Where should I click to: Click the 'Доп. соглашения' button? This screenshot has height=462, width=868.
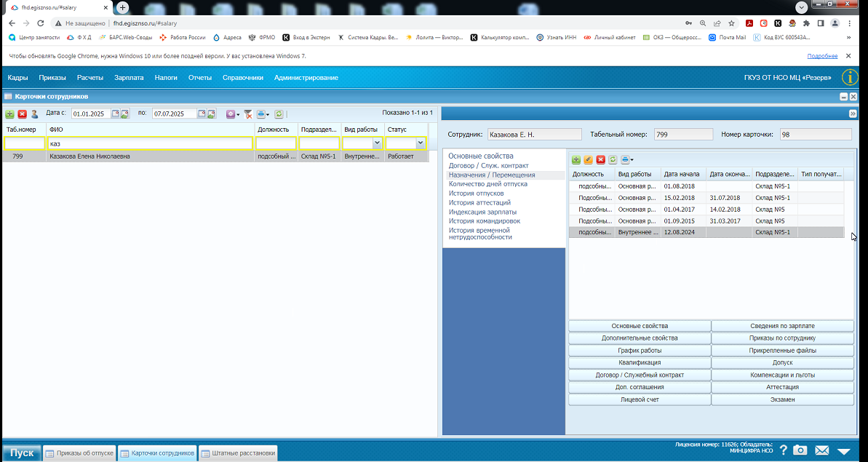point(640,387)
